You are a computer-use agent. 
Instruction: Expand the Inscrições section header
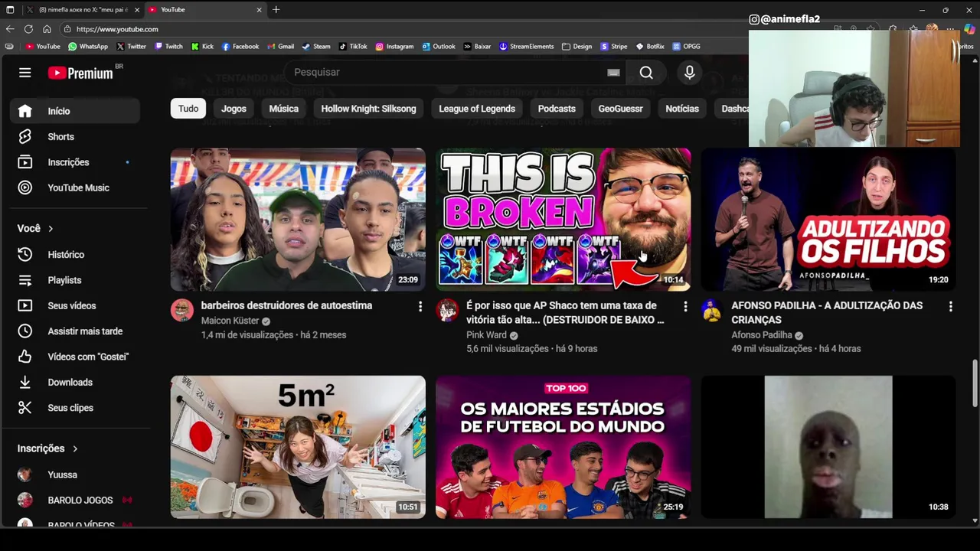(x=47, y=448)
